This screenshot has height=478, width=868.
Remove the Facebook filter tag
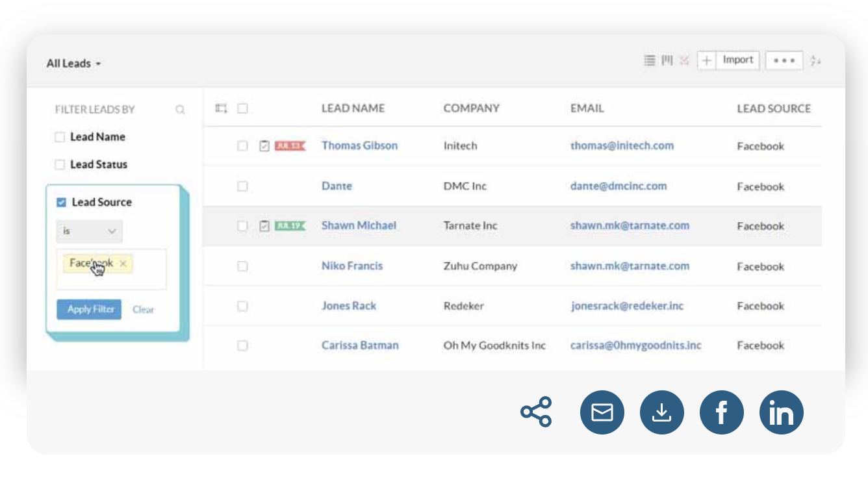123,264
